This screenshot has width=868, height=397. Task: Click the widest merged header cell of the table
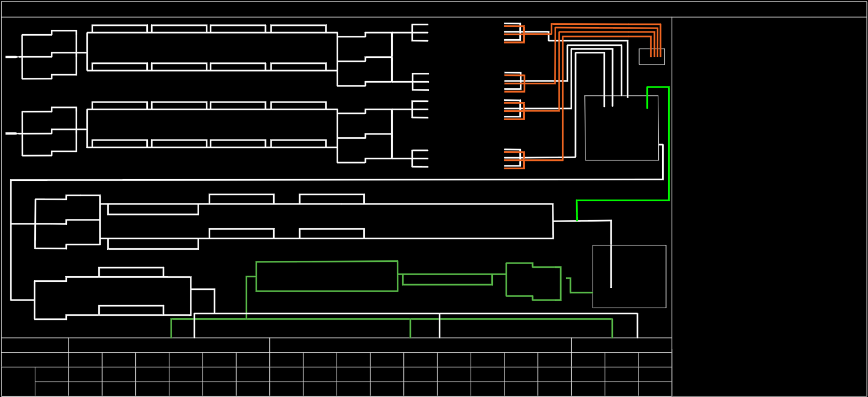pyautogui.click(x=420, y=345)
